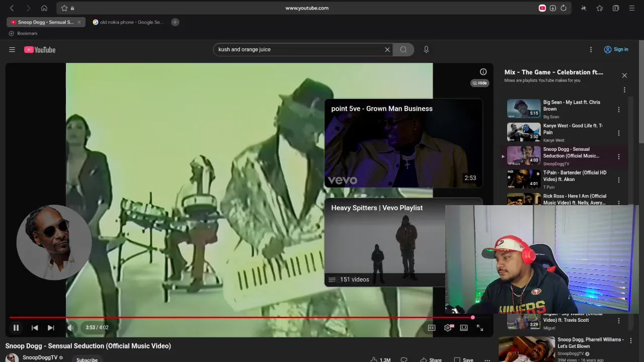Open options for Snoop Dogg Sensual Seduction item

[619, 156]
